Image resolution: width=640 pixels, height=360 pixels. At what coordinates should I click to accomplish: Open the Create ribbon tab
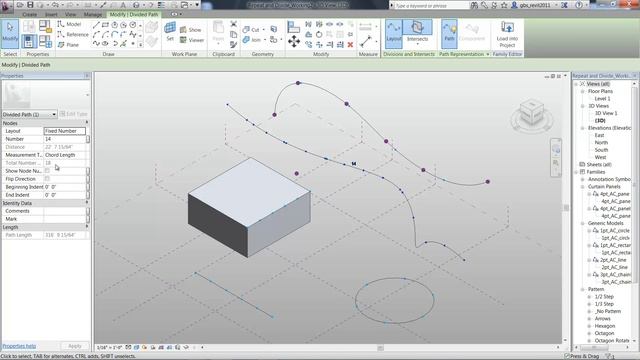click(29, 14)
